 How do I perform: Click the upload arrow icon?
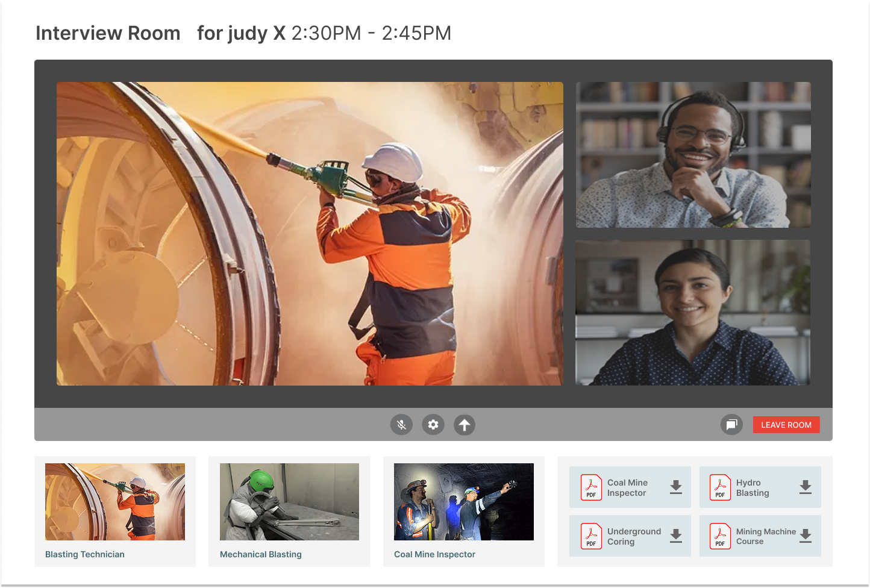465,425
